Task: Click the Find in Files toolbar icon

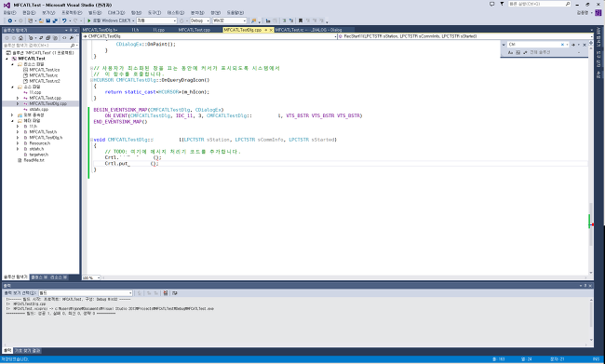Action: click(253, 20)
